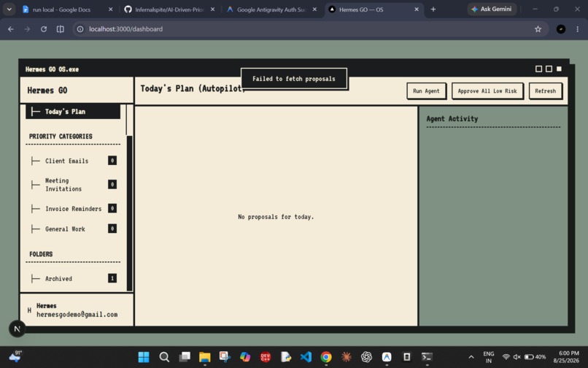
Task: Dismiss the Failed to fetch proposals toast
Action: (x=293, y=78)
